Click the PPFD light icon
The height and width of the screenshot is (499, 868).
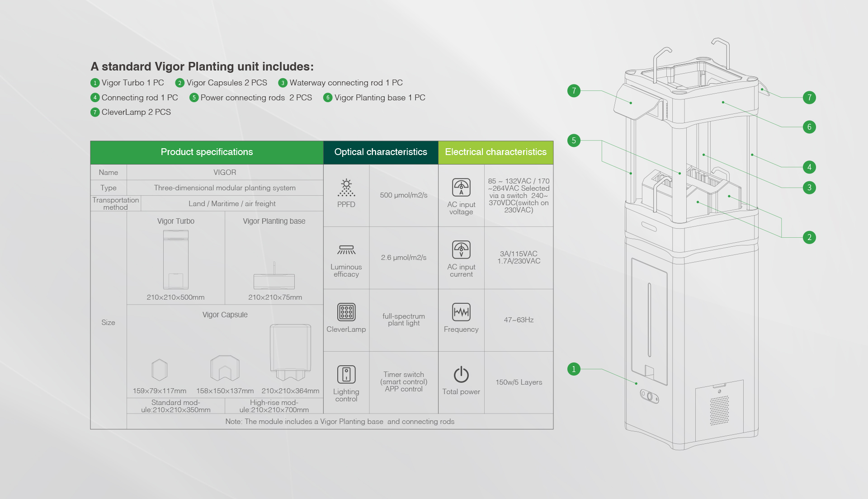(x=346, y=188)
